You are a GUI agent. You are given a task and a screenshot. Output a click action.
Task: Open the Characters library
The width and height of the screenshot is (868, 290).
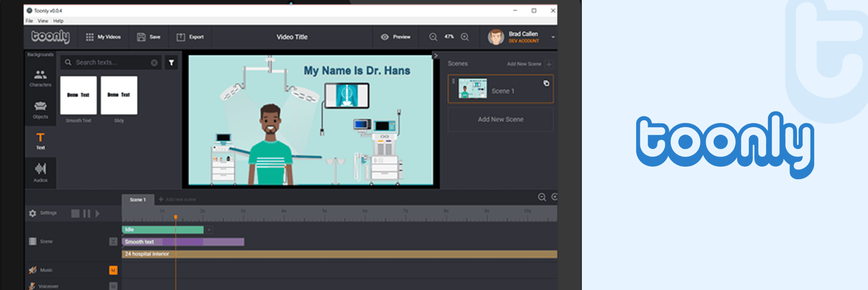(x=40, y=78)
